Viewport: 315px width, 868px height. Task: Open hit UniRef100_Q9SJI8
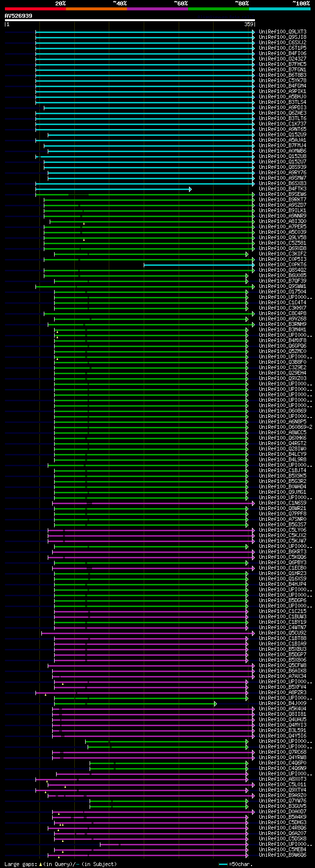pyautogui.click(x=283, y=37)
